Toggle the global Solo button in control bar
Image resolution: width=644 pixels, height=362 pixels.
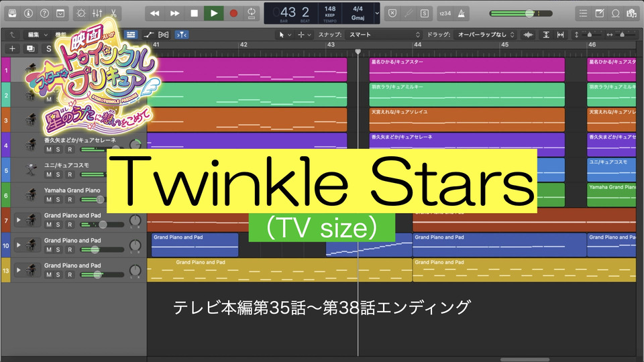pyautogui.click(x=424, y=13)
